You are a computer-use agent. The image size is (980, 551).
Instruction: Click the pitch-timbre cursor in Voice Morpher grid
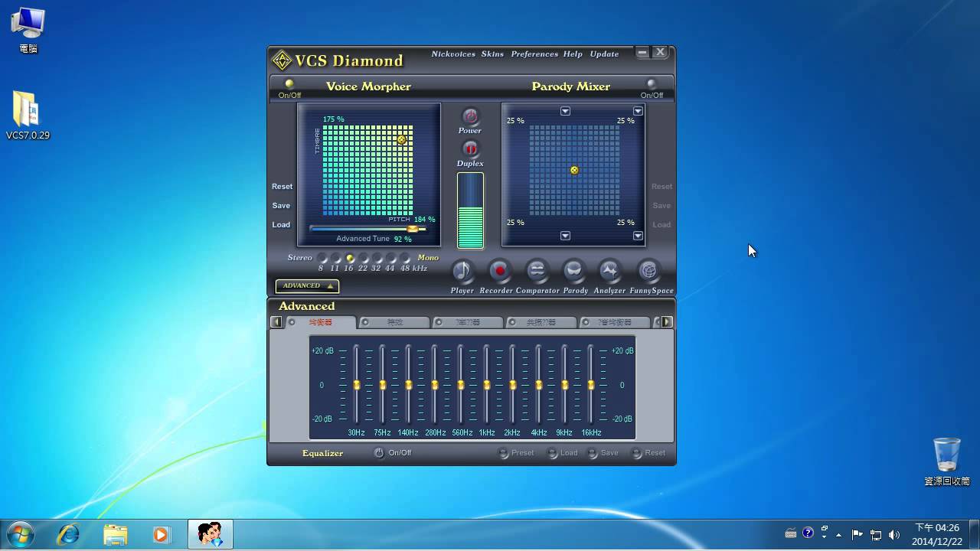tap(402, 139)
